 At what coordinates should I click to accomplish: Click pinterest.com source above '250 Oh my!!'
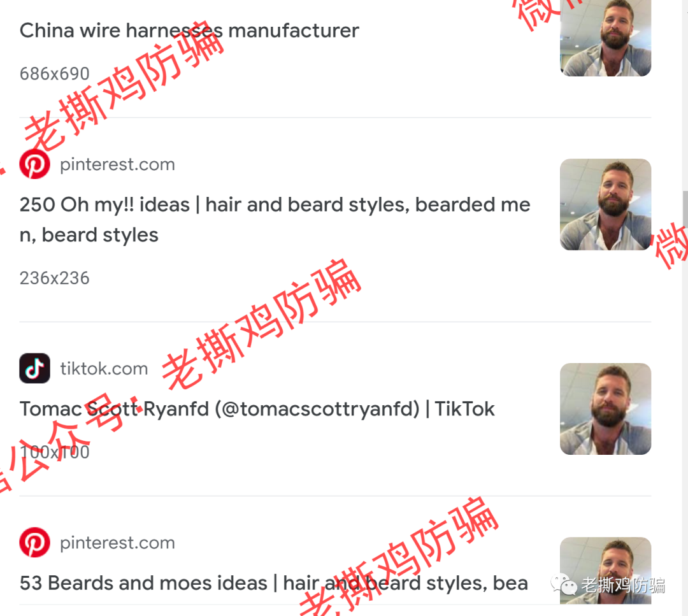tap(117, 164)
